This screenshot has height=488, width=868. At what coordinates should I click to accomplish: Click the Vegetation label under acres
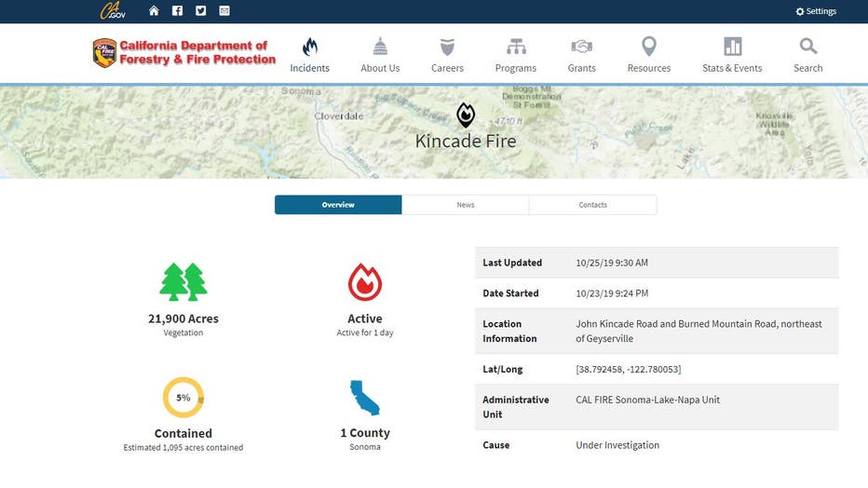point(183,332)
